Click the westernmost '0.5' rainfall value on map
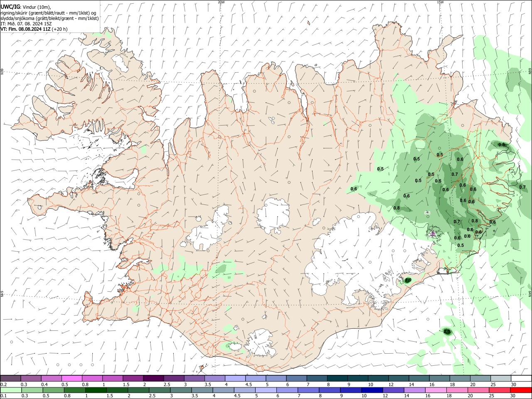 (x=380, y=169)
